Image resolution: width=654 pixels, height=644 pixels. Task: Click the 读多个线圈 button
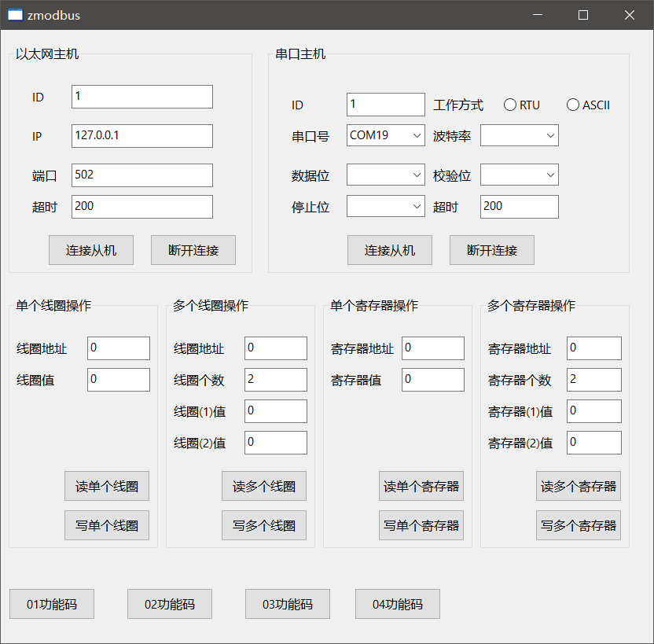click(264, 486)
